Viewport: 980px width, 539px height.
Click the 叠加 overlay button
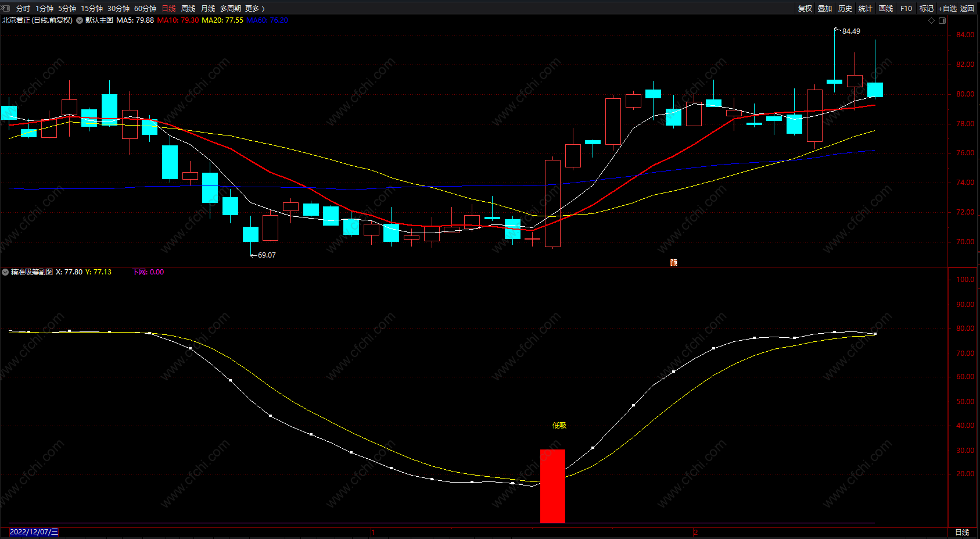[x=825, y=9]
